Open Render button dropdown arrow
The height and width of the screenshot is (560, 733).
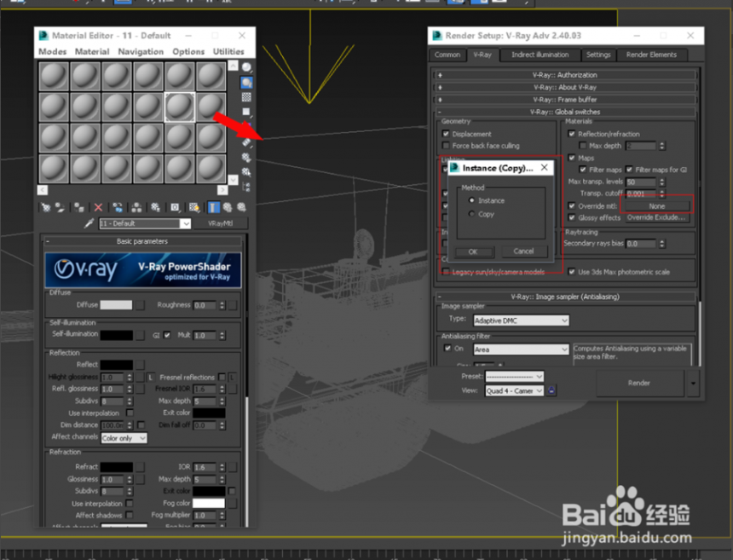[x=693, y=383]
